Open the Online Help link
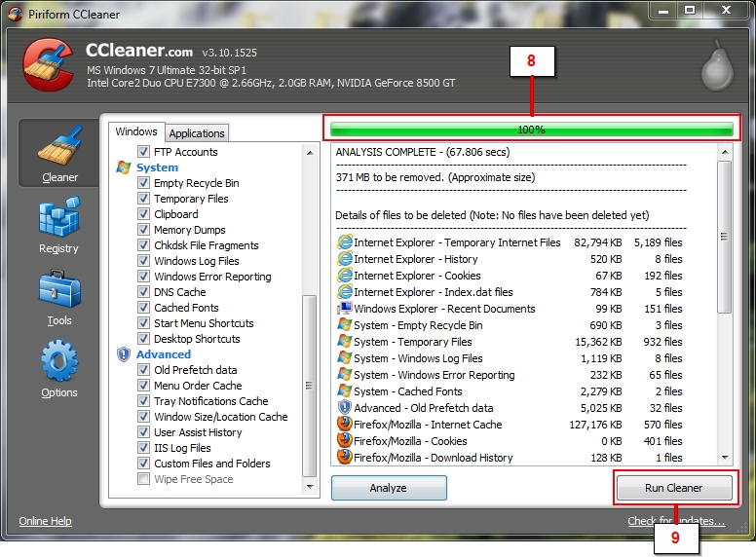The image size is (756, 557). pos(46,520)
